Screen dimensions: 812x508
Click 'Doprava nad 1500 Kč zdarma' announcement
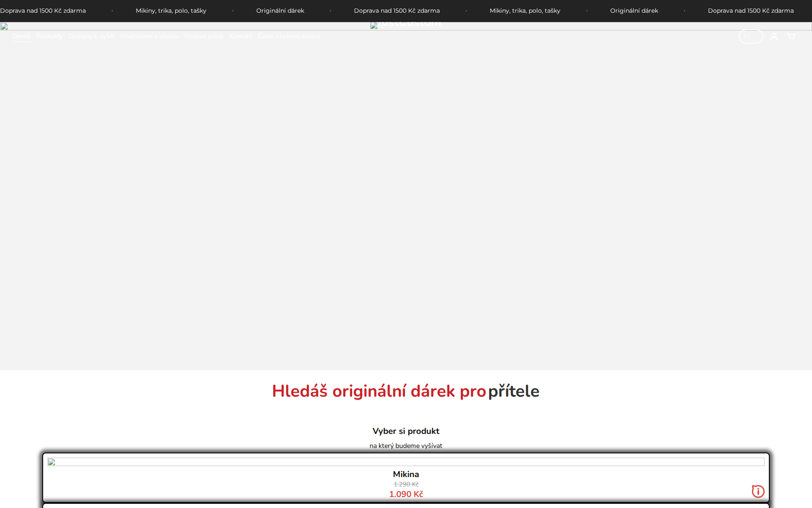point(43,11)
